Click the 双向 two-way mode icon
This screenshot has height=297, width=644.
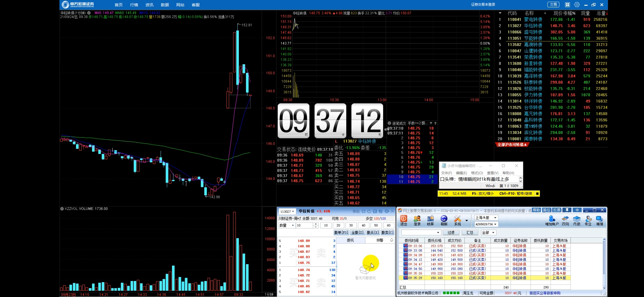565,220
